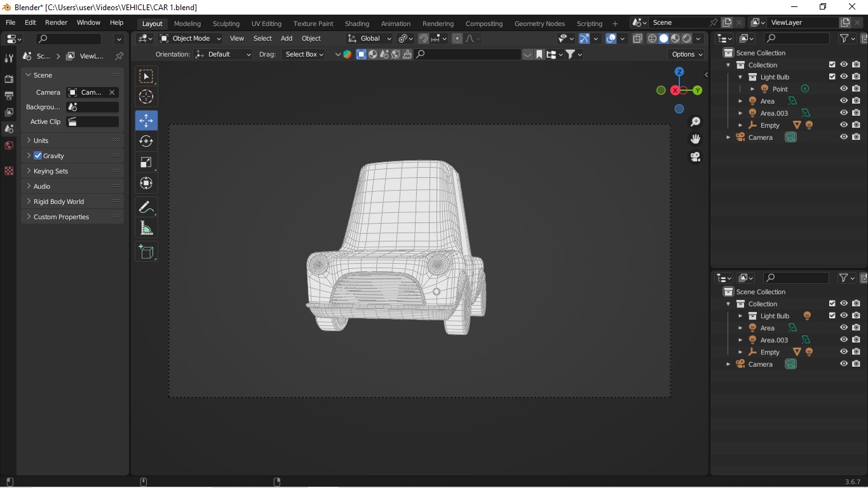Click the pan hand viewport gizmo

pyautogui.click(x=695, y=139)
